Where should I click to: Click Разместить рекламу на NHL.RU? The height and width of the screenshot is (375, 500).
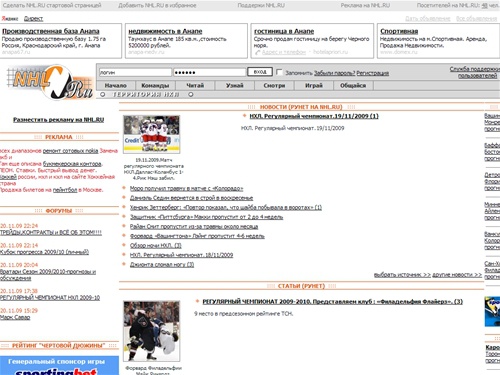pyautogui.click(x=59, y=120)
